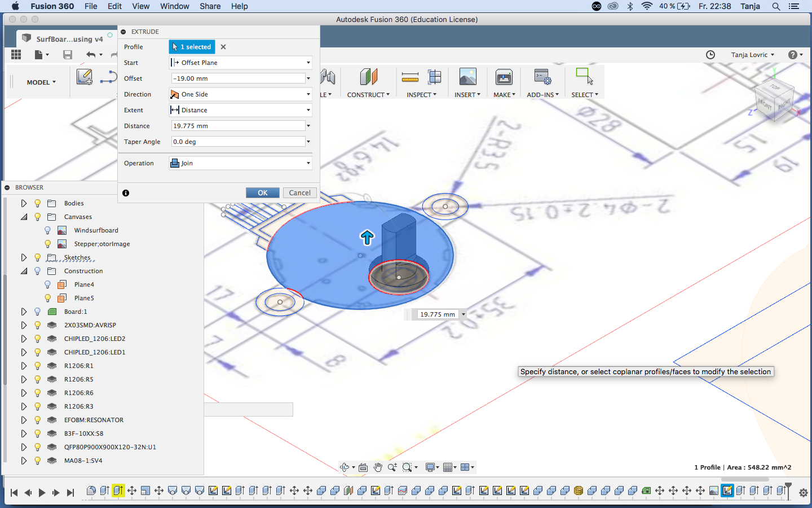The height and width of the screenshot is (508, 812).
Task: Collapse the Canvases folder
Action: click(x=24, y=217)
